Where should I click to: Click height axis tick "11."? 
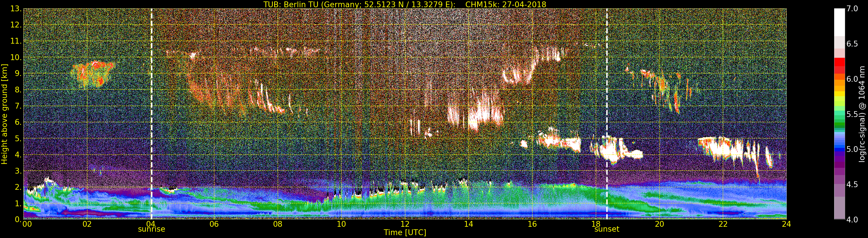16,41
